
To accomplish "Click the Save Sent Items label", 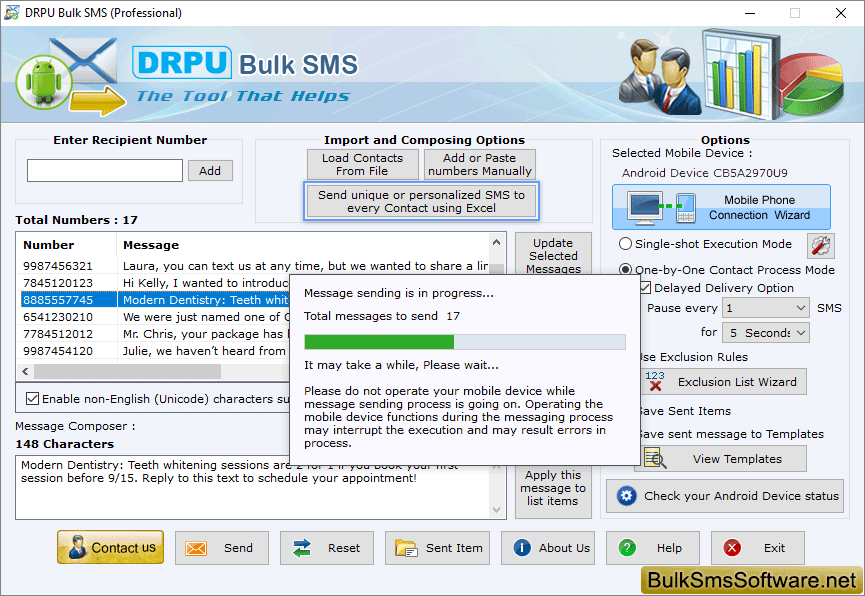I will click(686, 411).
